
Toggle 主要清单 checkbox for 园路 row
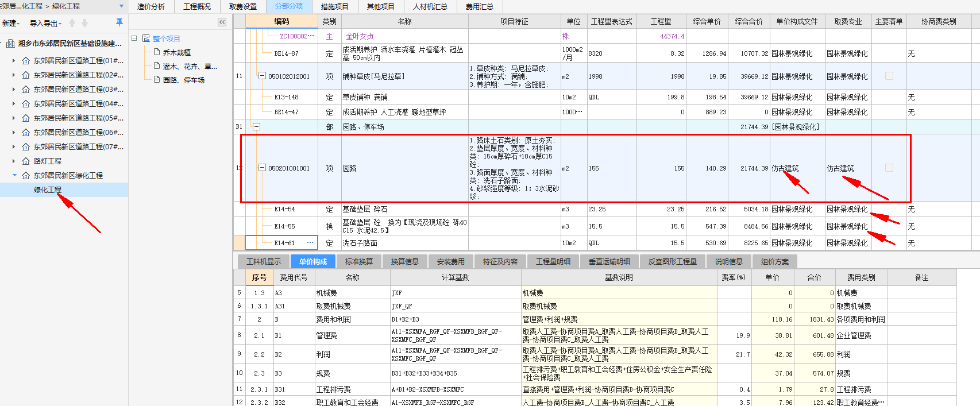point(889,168)
